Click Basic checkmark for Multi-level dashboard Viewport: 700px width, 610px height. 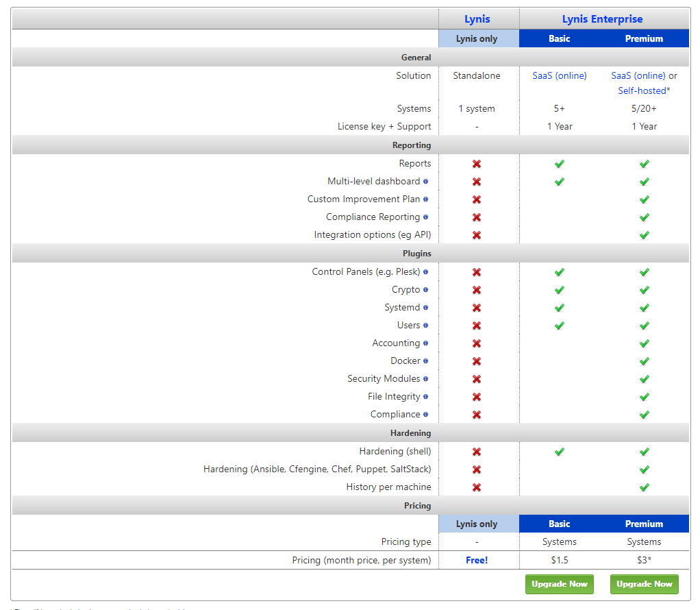pos(560,182)
